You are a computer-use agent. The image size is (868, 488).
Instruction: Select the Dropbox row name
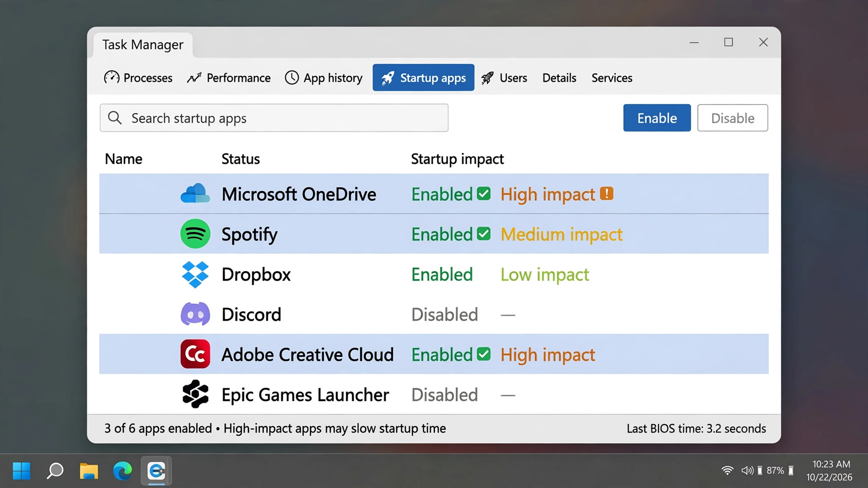(256, 274)
